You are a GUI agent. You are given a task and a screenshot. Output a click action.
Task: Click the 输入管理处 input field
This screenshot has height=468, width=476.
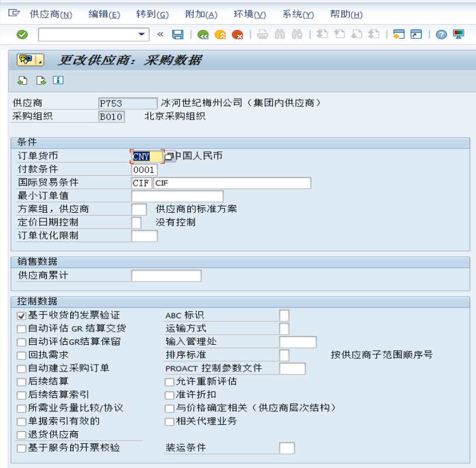click(x=298, y=342)
